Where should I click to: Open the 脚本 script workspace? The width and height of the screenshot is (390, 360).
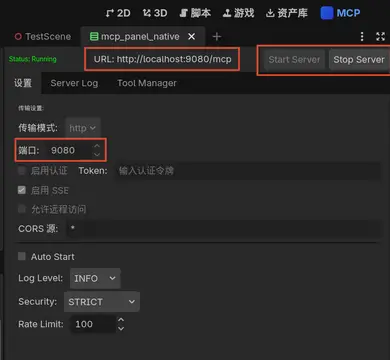tap(195, 13)
